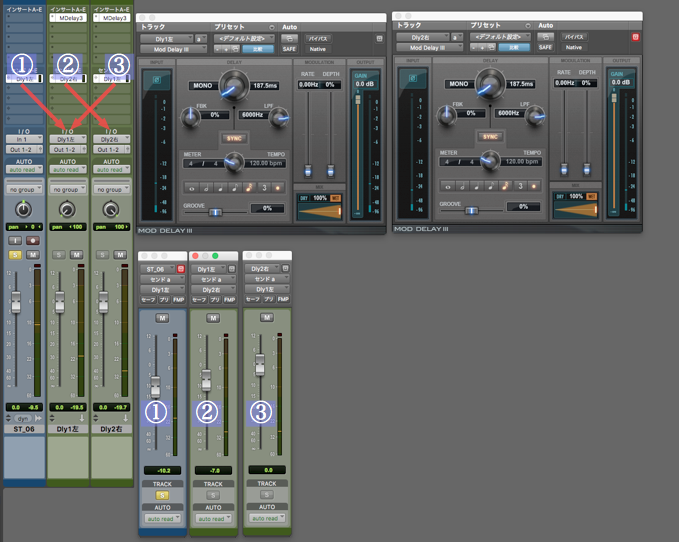The height and width of the screenshot is (542, 679).
Task: Select quarter note duration in Dly2右 plug-in
Action: [477, 186]
